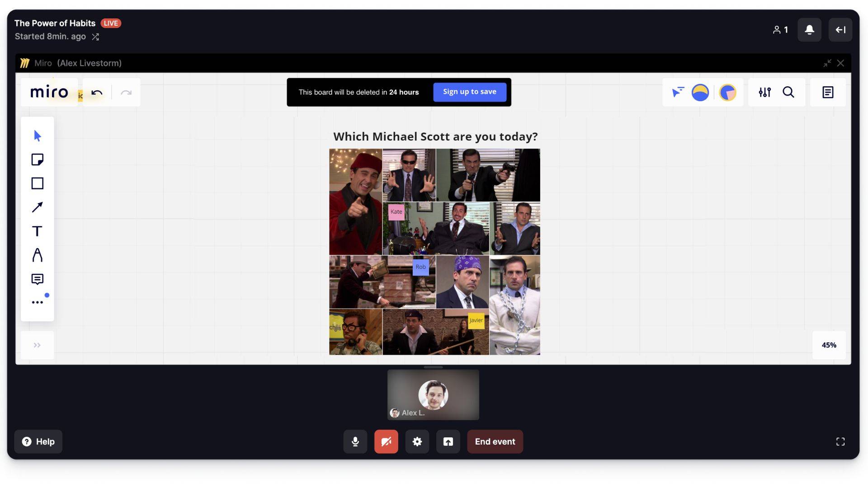Collapse the sidebar with arrow button
Screen dimensions: 868x488
point(840,30)
